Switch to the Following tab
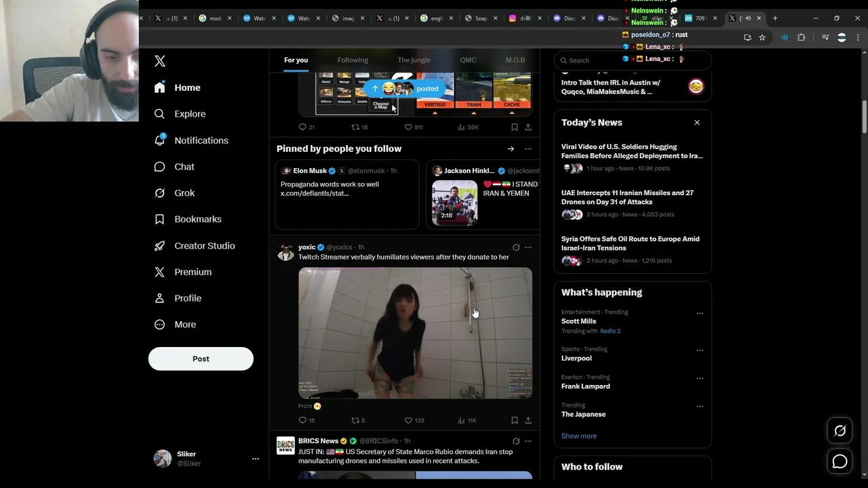The height and width of the screenshot is (488, 868). (x=353, y=60)
